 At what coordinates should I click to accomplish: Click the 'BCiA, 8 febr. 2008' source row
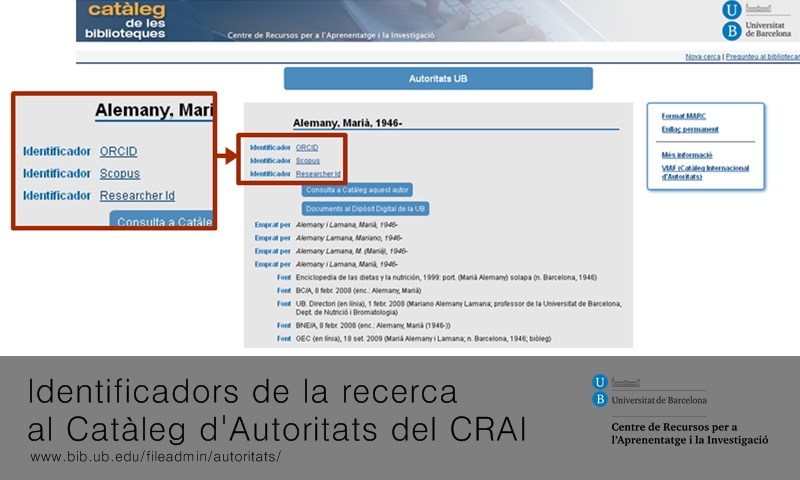[x=359, y=291]
